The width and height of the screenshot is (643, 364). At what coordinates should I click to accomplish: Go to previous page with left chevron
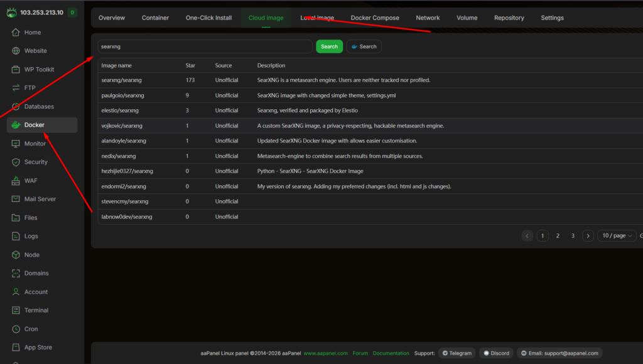[527, 236]
